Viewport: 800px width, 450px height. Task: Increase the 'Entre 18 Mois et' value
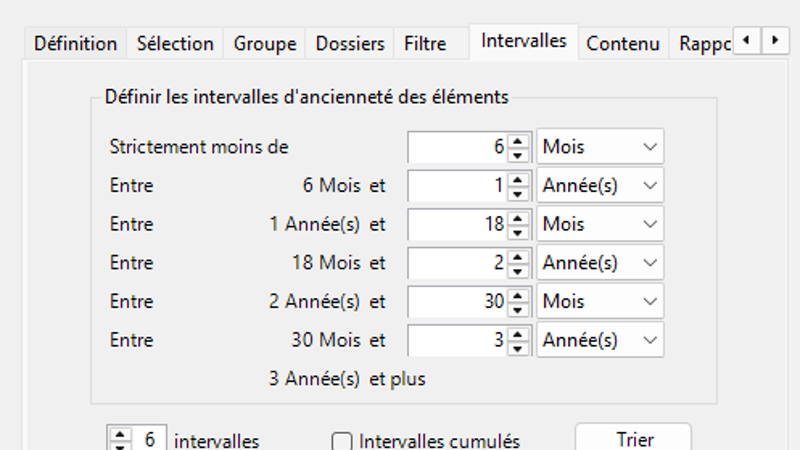[x=518, y=255]
